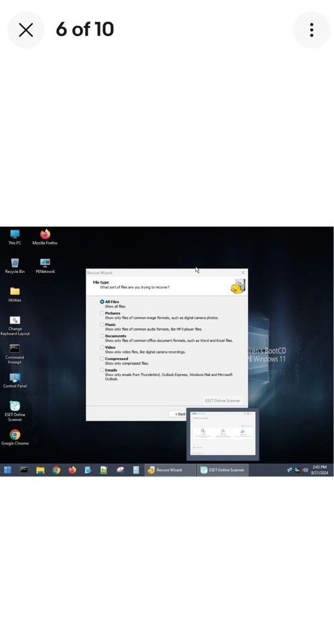The image size is (334, 644).
Task: Open This PC desktop icon
Action: coord(15,237)
